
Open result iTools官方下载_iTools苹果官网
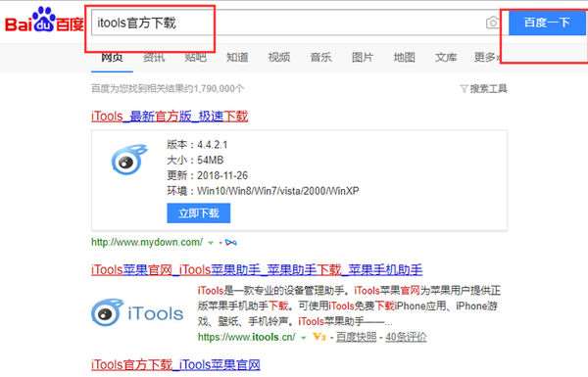coord(175,364)
